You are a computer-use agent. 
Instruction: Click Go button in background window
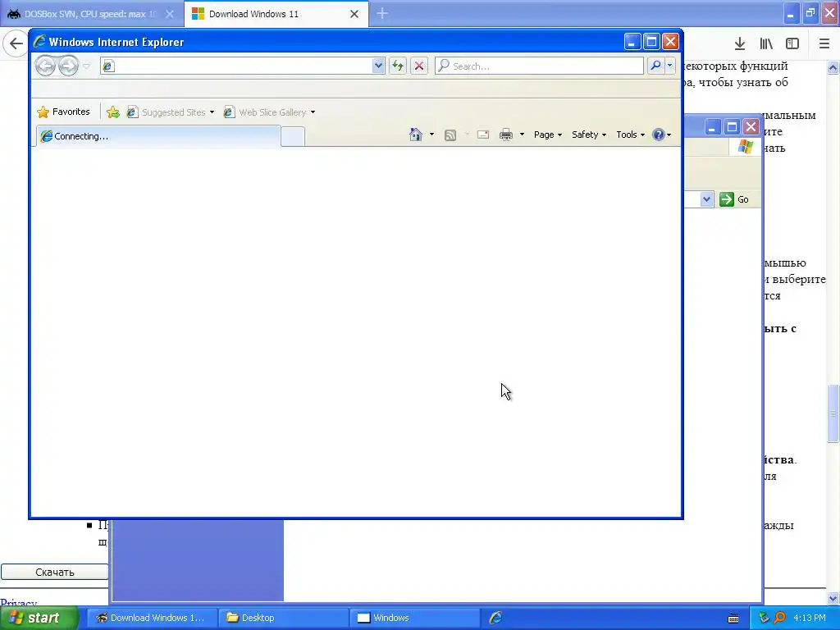(x=734, y=199)
